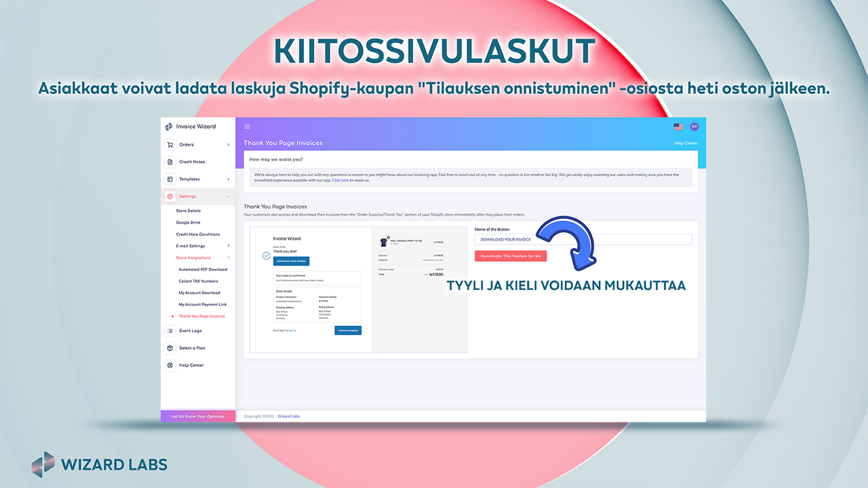Image resolution: width=868 pixels, height=488 pixels.
Task: Select Collect TAX Numbers item
Action: point(198,281)
